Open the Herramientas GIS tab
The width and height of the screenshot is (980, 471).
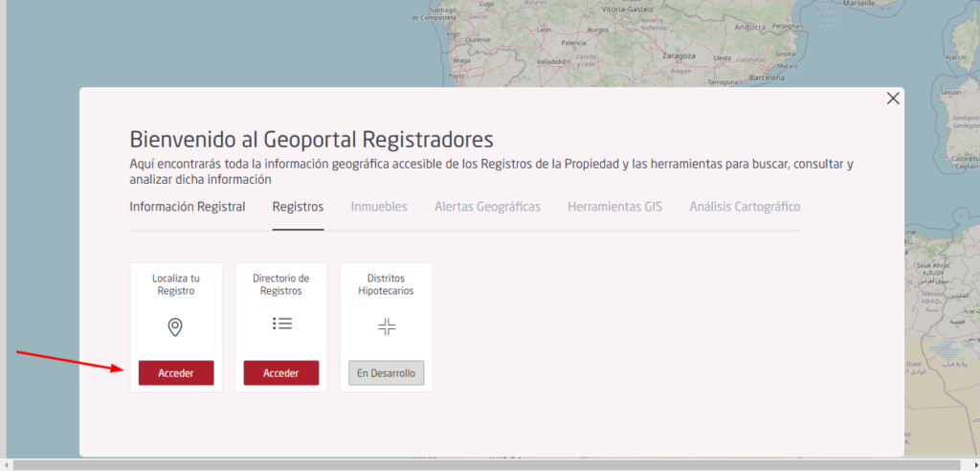click(x=614, y=207)
